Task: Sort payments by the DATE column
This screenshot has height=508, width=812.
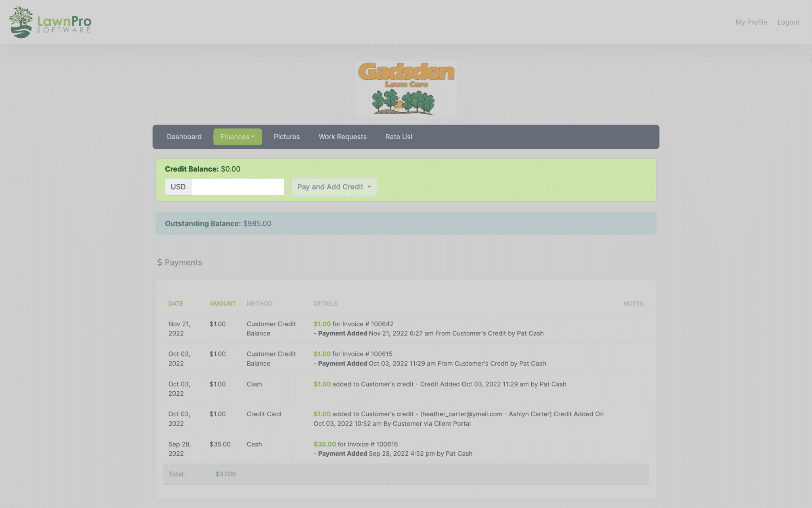Action: (x=176, y=303)
